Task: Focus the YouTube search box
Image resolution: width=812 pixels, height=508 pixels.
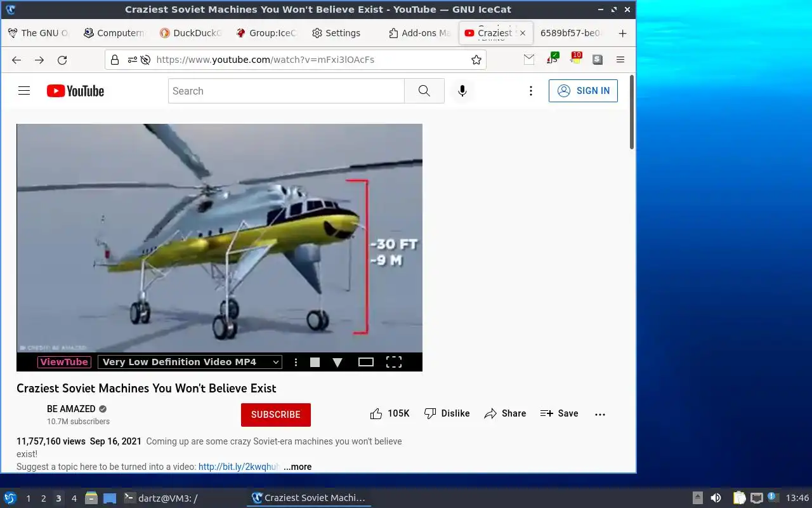Action: pos(286,91)
